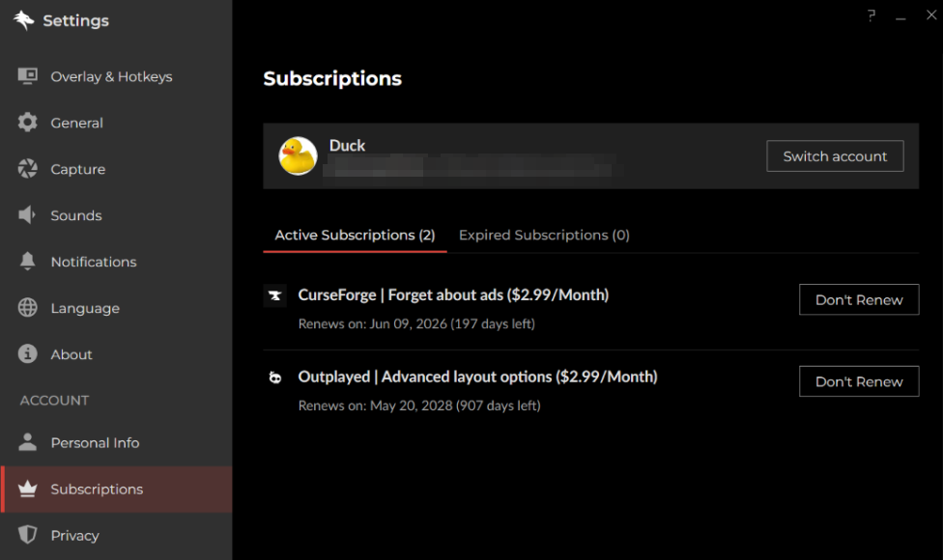Viewport: 943px width, 560px height.
Task: Click the Switch account button
Action: point(835,156)
